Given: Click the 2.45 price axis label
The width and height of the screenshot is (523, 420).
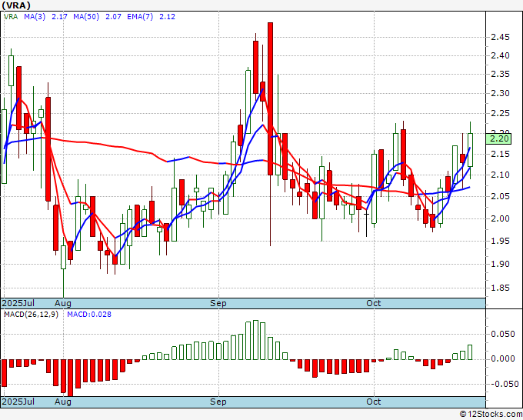Looking at the screenshot, I should coord(501,37).
